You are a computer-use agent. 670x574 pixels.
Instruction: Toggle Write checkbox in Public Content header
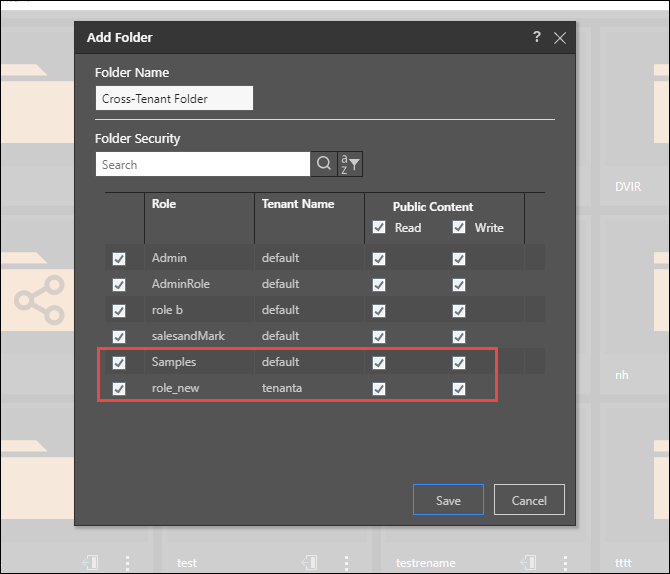459,227
